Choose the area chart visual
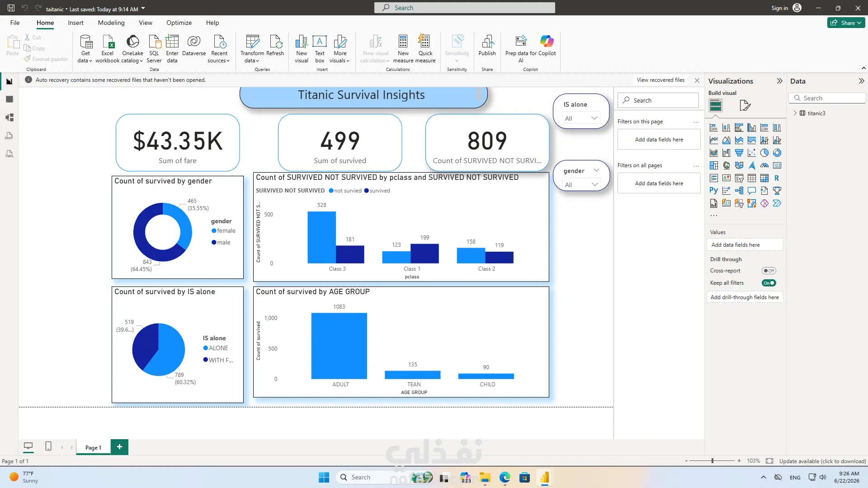This screenshot has height=488, width=868. tap(726, 141)
